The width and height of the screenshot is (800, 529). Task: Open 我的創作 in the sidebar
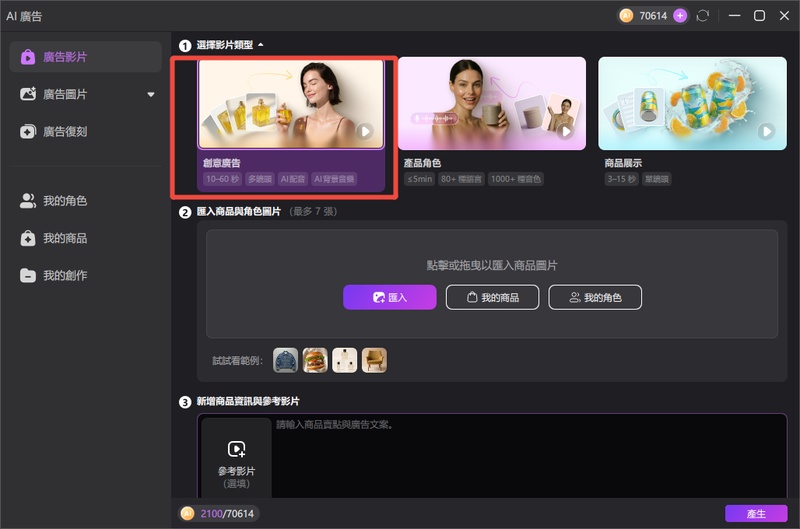point(86,275)
